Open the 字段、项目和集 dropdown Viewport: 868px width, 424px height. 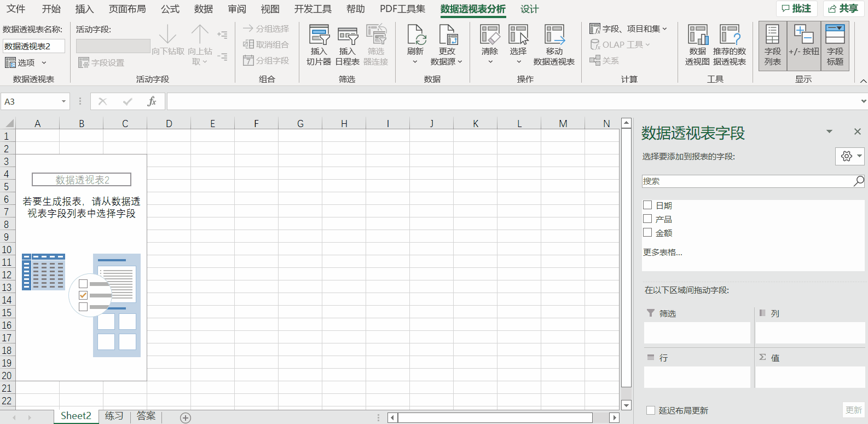tap(628, 28)
